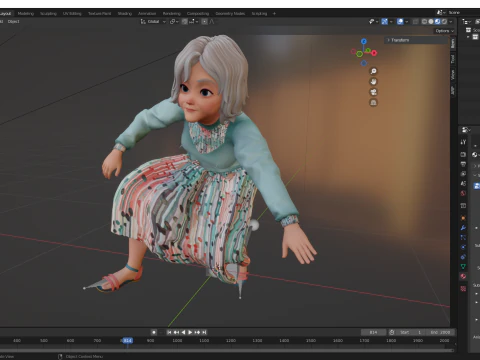Image resolution: width=480 pixels, height=360 pixels.
Task: Switch to the Shading workspace tab
Action: click(125, 14)
